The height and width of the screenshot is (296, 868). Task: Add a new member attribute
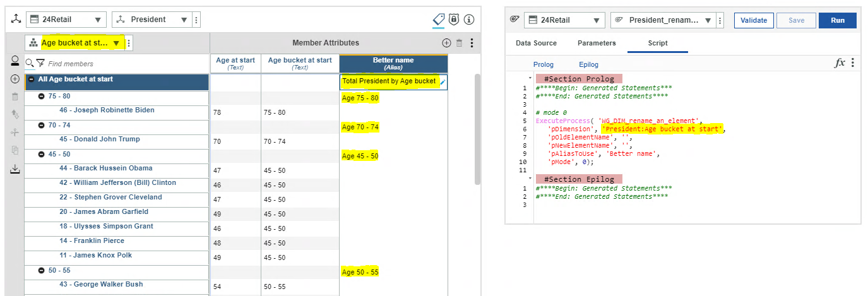pyautogui.click(x=446, y=43)
